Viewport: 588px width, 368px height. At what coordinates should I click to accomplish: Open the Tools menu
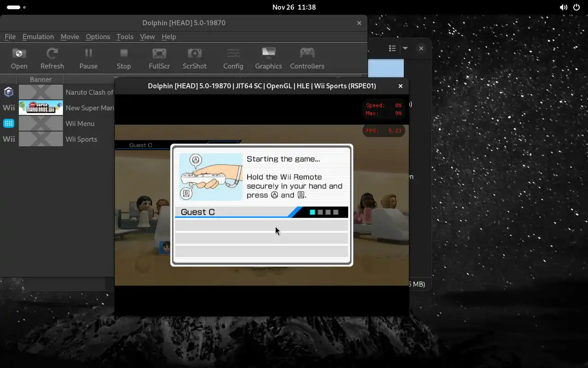coord(124,36)
